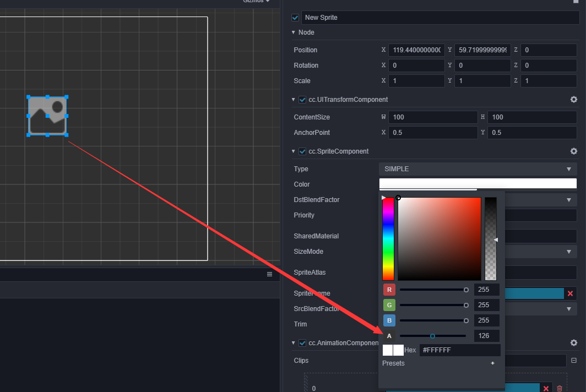586x392 pixels.
Task: Select the sprite image in the scene
Action: click(47, 116)
